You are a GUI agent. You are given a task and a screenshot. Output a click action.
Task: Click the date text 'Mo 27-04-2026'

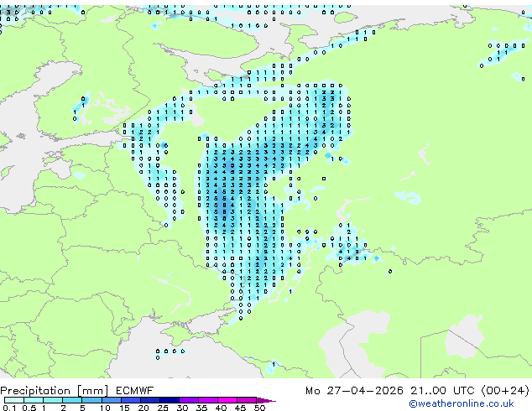354,391
